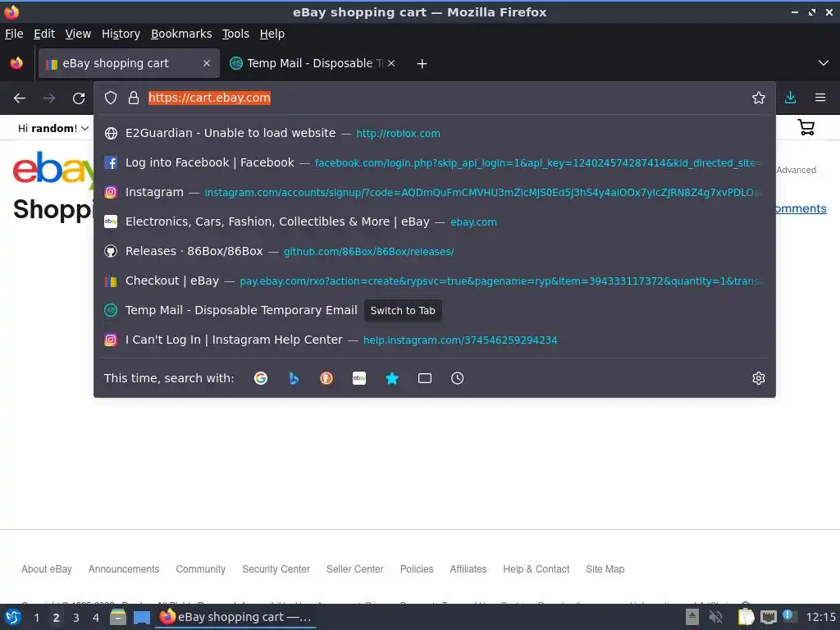Viewport: 840px width, 630px height.
Task: Click the show desktop taskbar icon
Action: coord(142,618)
